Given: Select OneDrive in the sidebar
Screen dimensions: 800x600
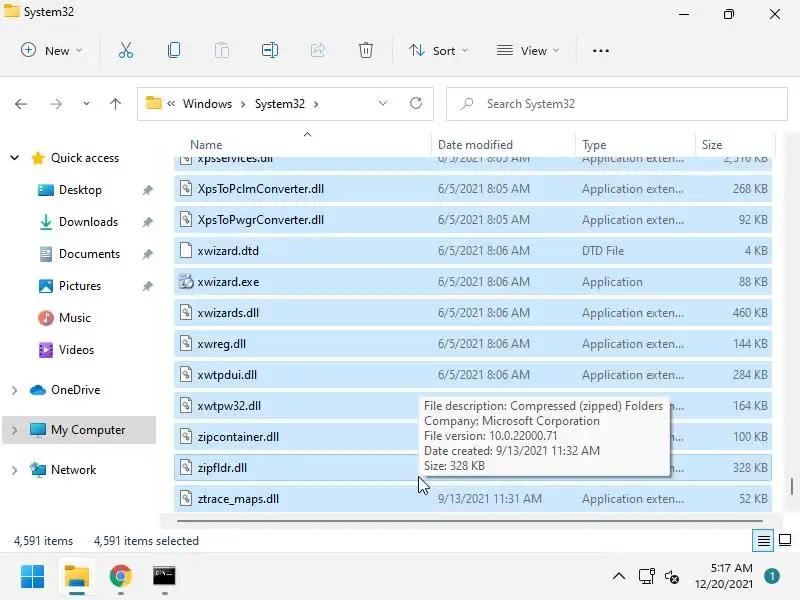Looking at the screenshot, I should (76, 390).
